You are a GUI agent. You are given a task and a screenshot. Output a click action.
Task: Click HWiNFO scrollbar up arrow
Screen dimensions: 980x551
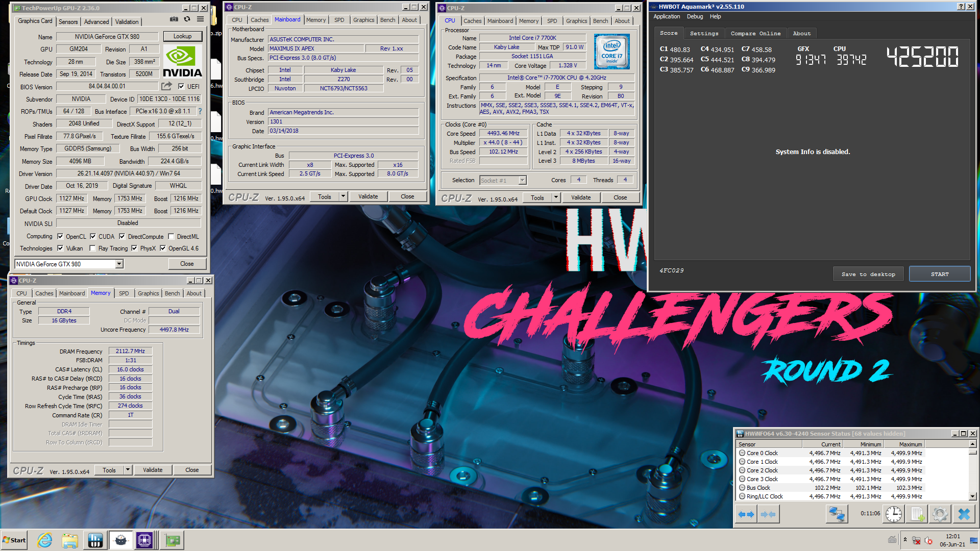972,444
